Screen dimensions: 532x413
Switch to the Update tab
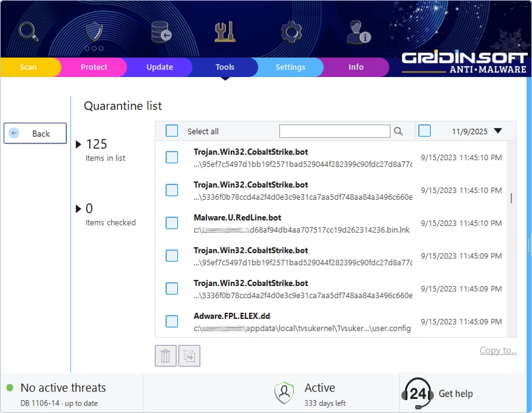tap(159, 67)
